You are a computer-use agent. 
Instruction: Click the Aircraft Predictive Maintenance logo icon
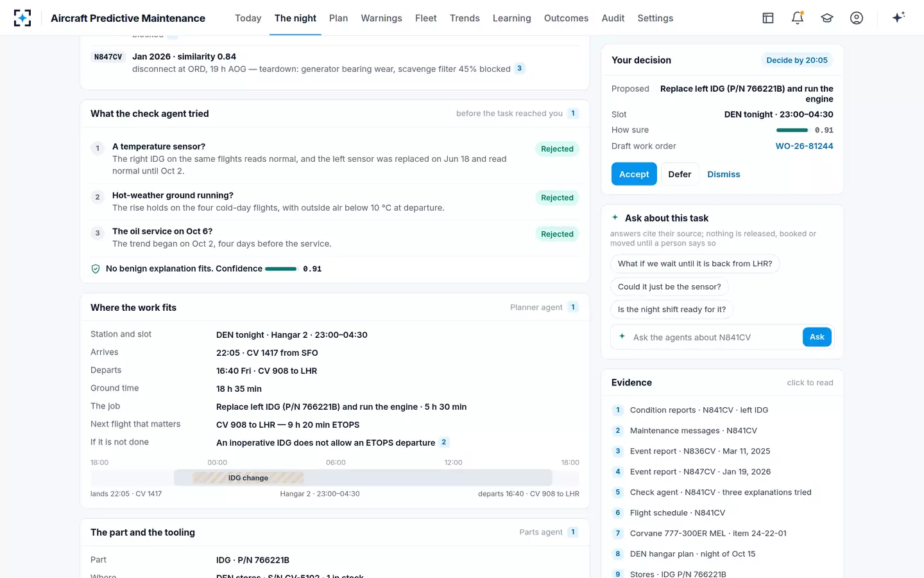[22, 18]
